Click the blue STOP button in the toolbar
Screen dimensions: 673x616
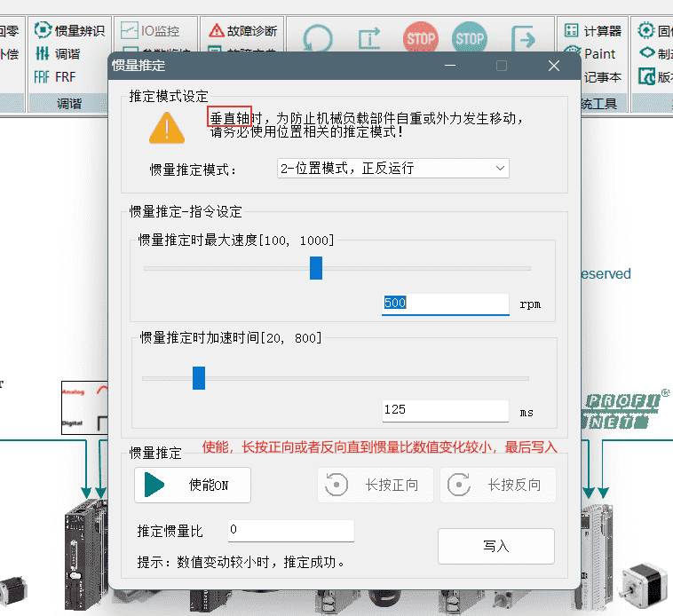[469, 39]
